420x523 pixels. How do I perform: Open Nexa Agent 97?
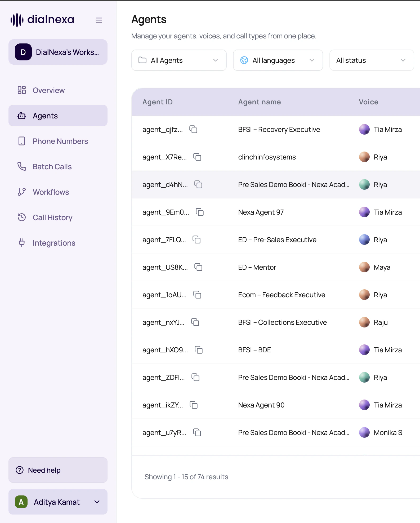(261, 212)
